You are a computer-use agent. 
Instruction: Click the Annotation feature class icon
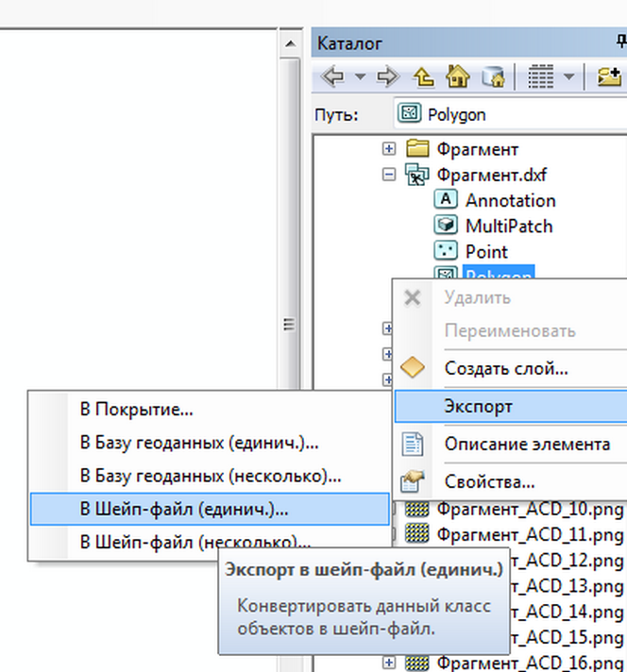click(446, 200)
